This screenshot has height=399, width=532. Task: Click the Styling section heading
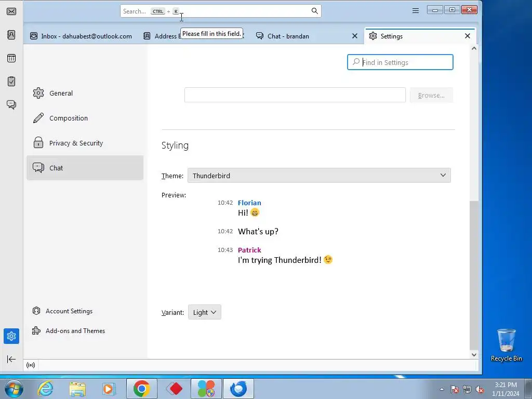175,145
